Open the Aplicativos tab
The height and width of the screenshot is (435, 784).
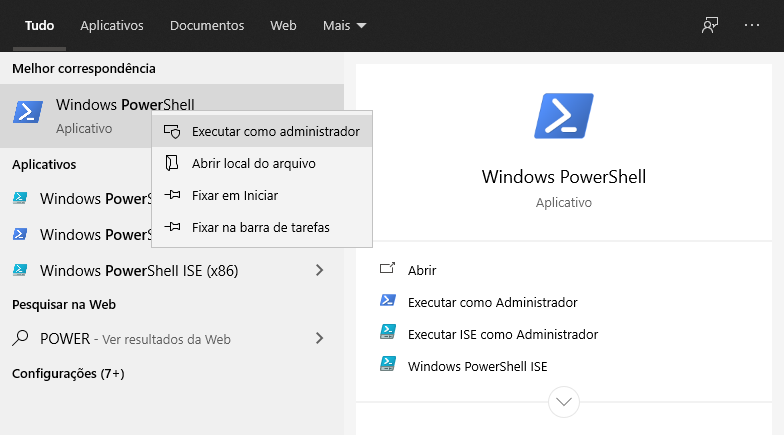click(x=112, y=26)
